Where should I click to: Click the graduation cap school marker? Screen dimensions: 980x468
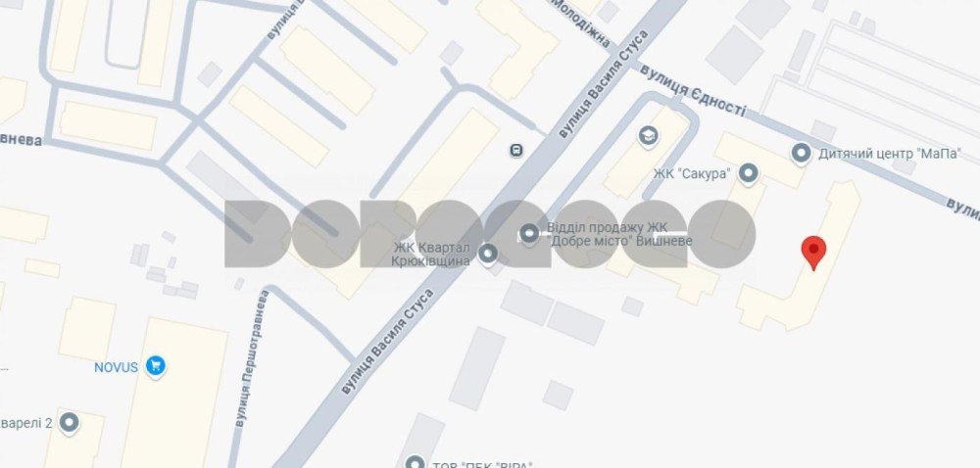pos(648,136)
